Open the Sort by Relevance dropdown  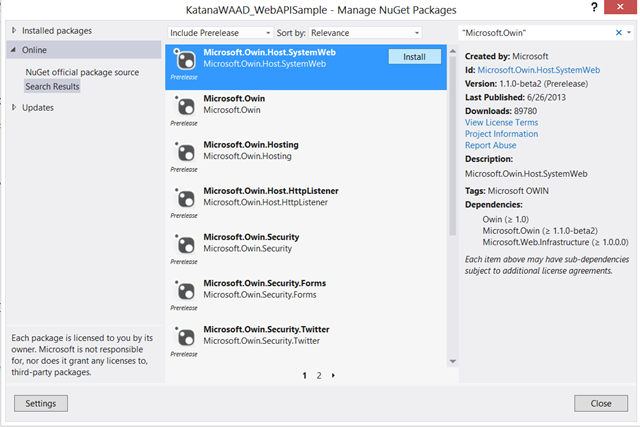[365, 33]
